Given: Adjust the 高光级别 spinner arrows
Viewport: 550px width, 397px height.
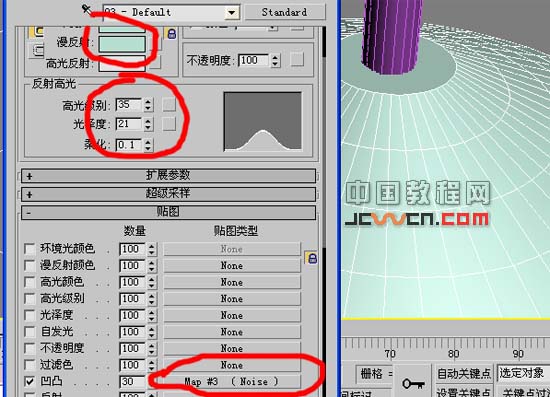Looking at the screenshot, I should 148,105.
